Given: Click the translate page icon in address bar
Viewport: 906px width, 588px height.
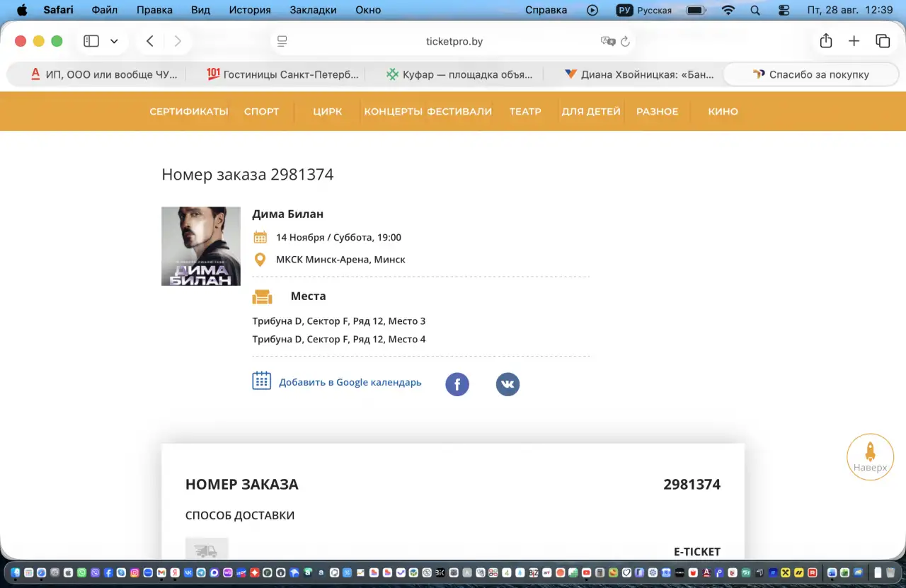Looking at the screenshot, I should coord(607,41).
